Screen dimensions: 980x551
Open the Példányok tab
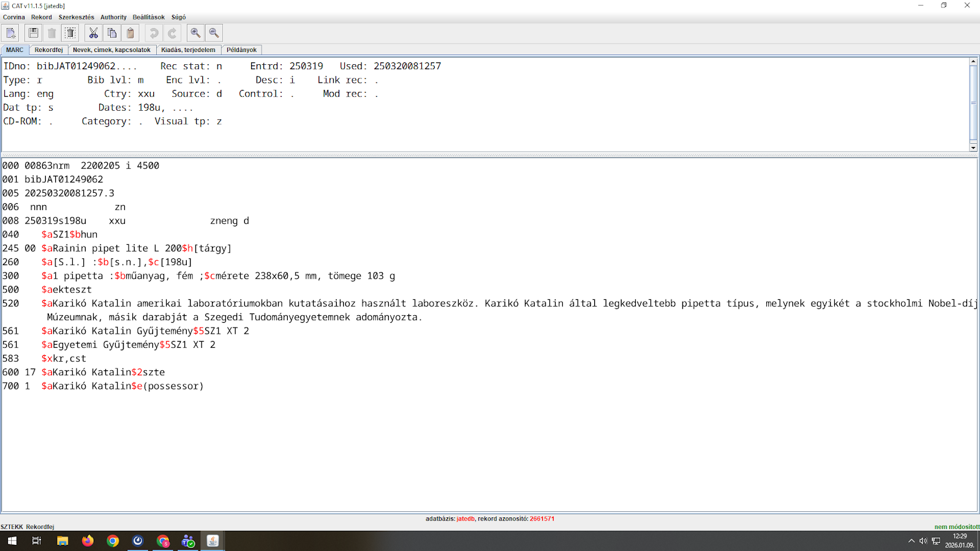click(x=241, y=50)
